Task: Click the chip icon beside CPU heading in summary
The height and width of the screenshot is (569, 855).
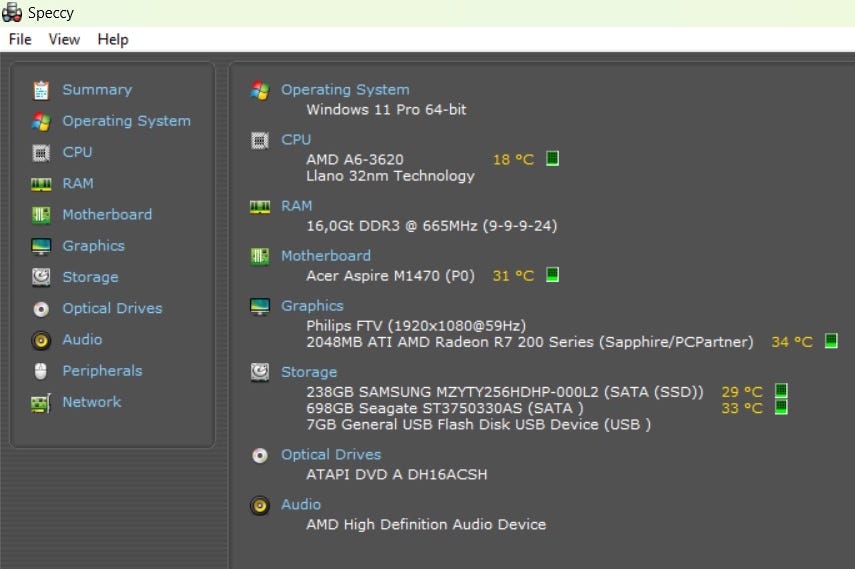Action: tap(260, 141)
